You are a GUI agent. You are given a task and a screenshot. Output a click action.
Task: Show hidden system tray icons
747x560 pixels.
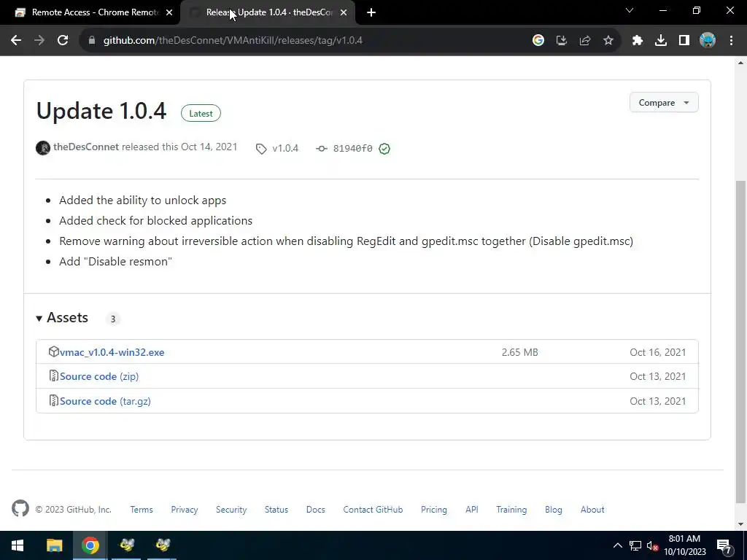[617, 545]
